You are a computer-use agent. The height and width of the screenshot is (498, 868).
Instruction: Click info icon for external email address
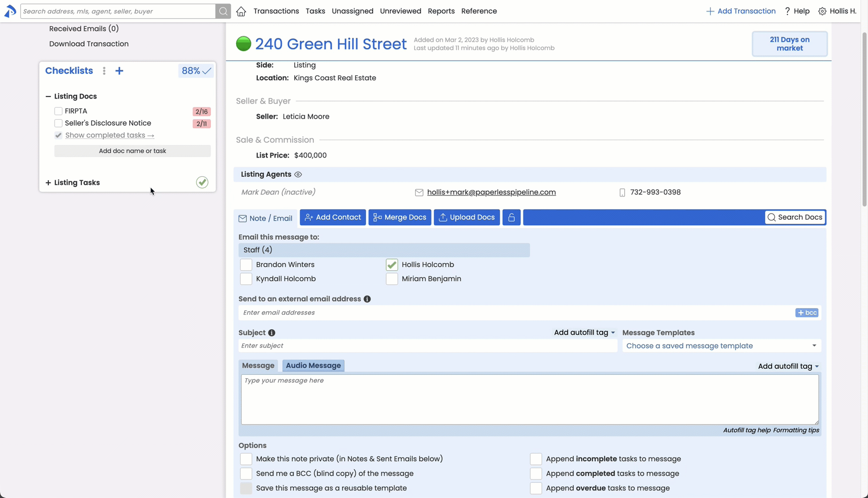pos(367,299)
